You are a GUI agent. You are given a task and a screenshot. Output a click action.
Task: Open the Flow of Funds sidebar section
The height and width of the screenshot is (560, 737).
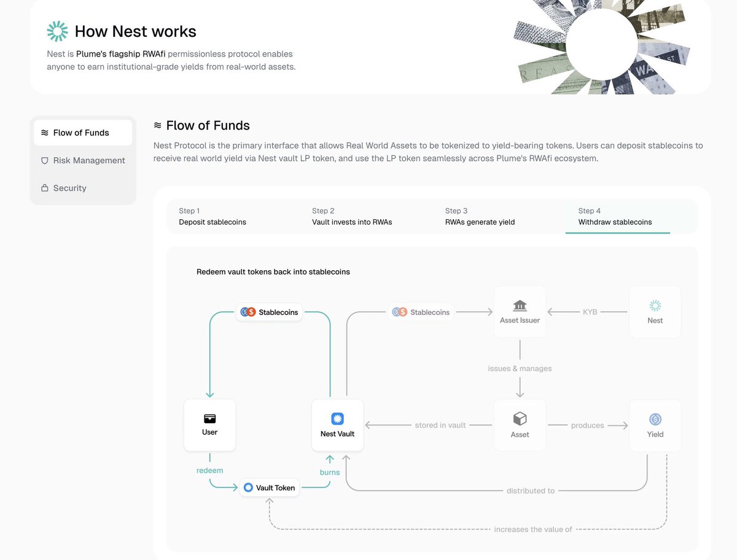pyautogui.click(x=82, y=133)
